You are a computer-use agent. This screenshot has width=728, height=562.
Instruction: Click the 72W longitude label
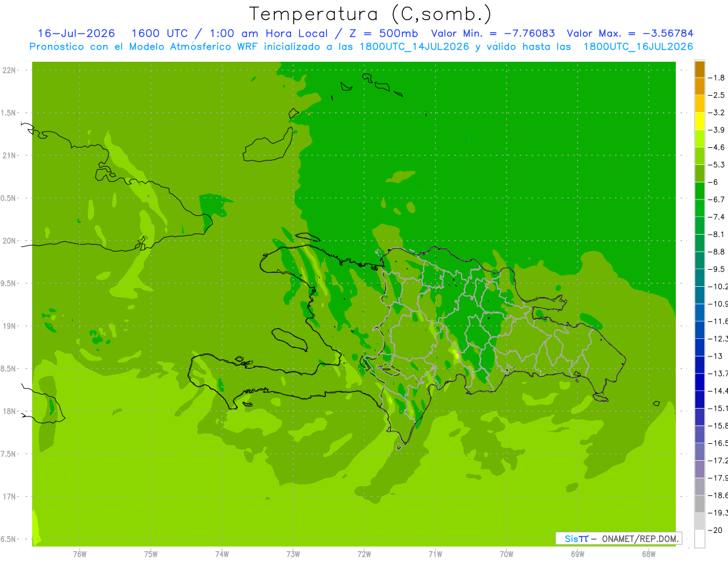(364, 554)
